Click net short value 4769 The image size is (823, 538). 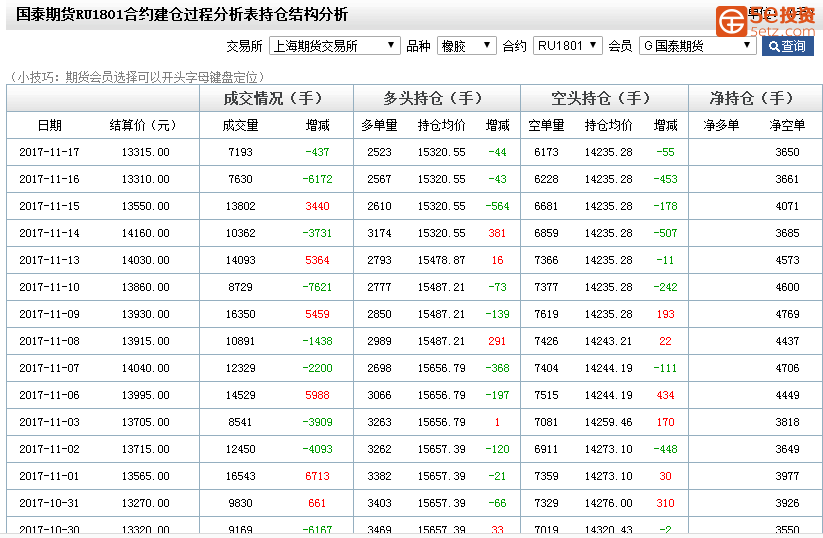coord(787,314)
